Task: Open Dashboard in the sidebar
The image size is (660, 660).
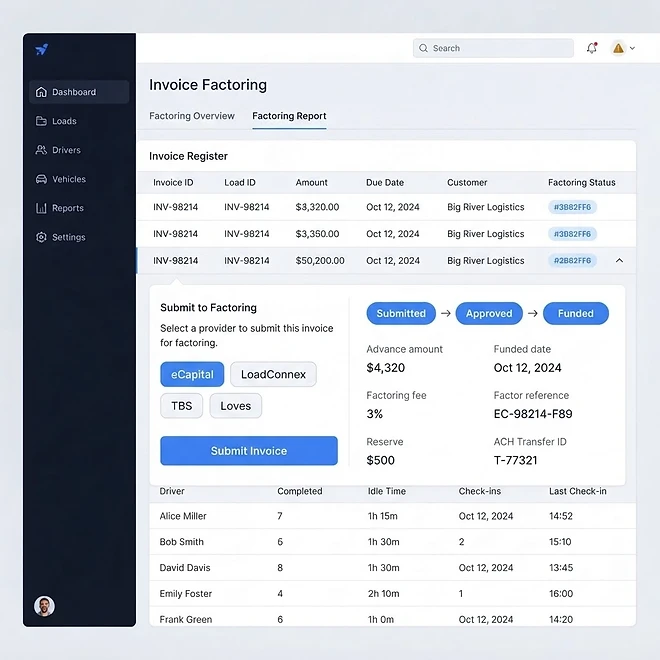Action: [79, 92]
